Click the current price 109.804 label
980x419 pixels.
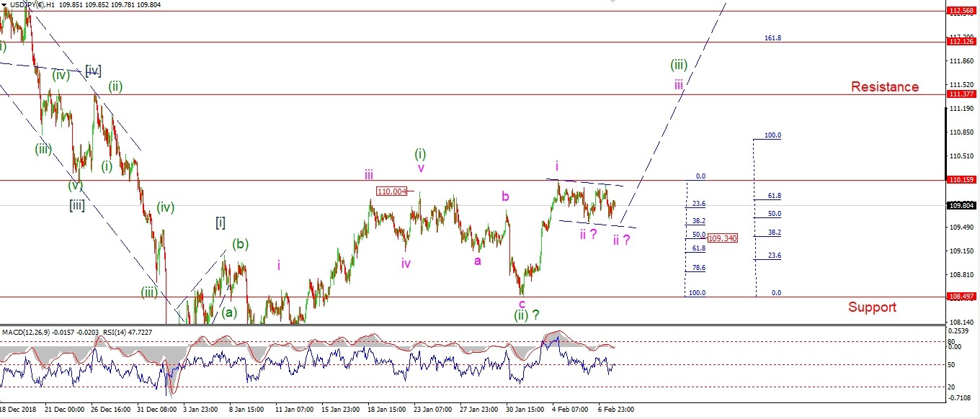[962, 205]
